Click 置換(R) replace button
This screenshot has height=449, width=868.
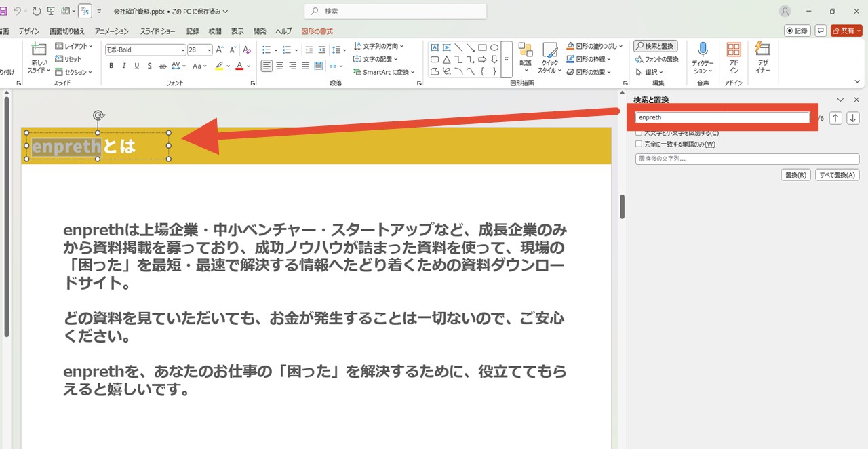point(796,175)
